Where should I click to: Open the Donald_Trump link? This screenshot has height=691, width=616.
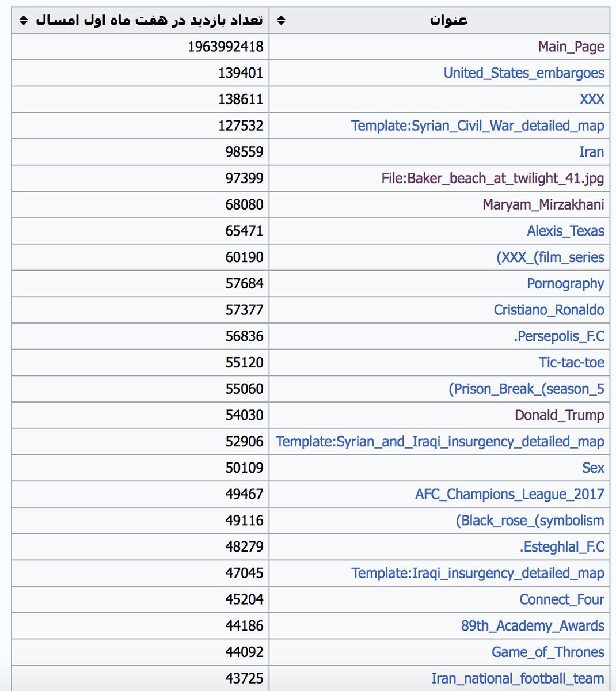[x=560, y=415]
